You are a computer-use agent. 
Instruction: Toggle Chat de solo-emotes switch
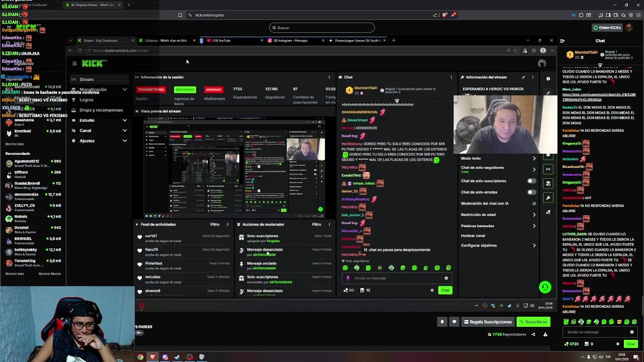531,192
